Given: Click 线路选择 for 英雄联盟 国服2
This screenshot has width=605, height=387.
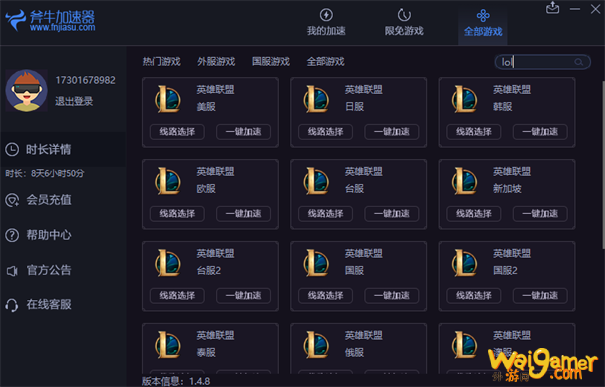Looking at the screenshot, I should tap(474, 296).
